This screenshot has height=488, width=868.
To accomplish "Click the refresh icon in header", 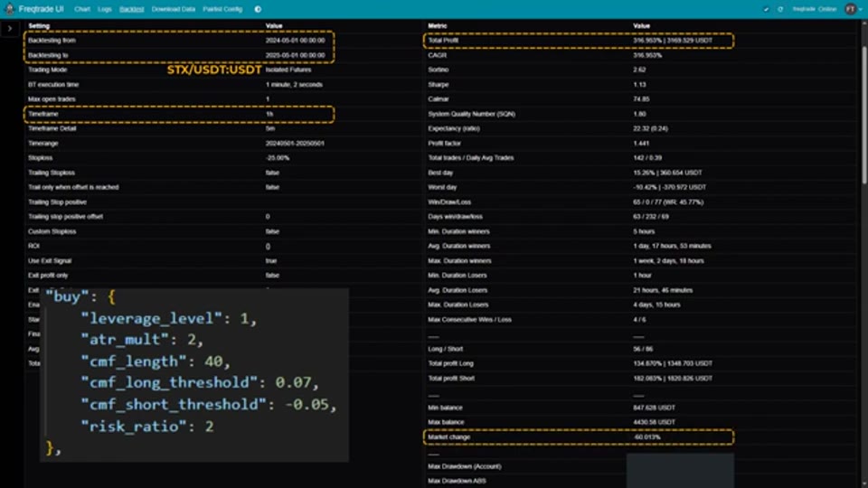I will click(x=780, y=9).
